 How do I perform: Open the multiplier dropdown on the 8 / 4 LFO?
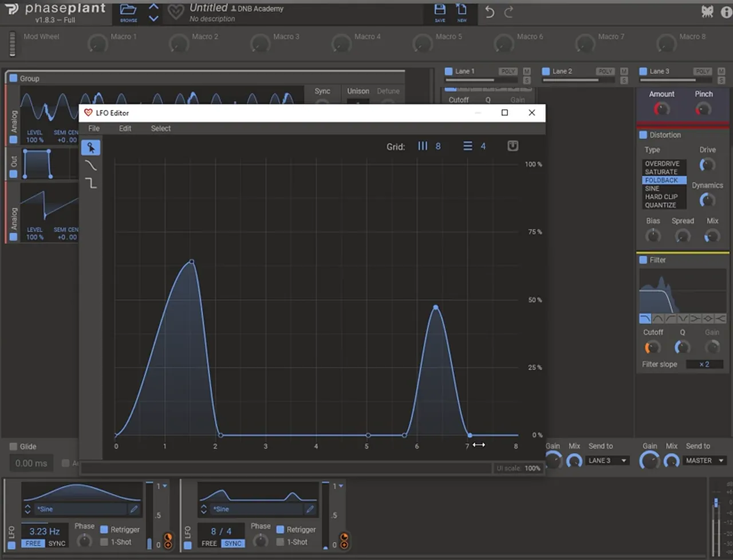coord(339,486)
